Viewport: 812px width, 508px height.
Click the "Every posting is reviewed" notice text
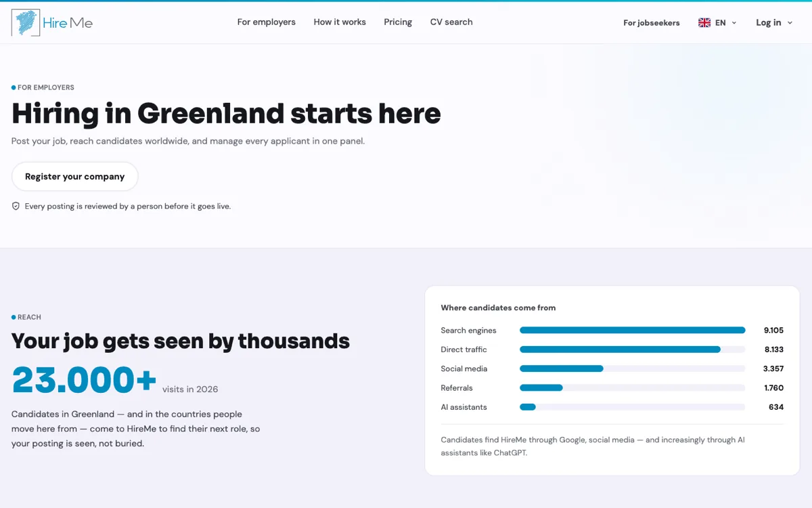(x=128, y=206)
